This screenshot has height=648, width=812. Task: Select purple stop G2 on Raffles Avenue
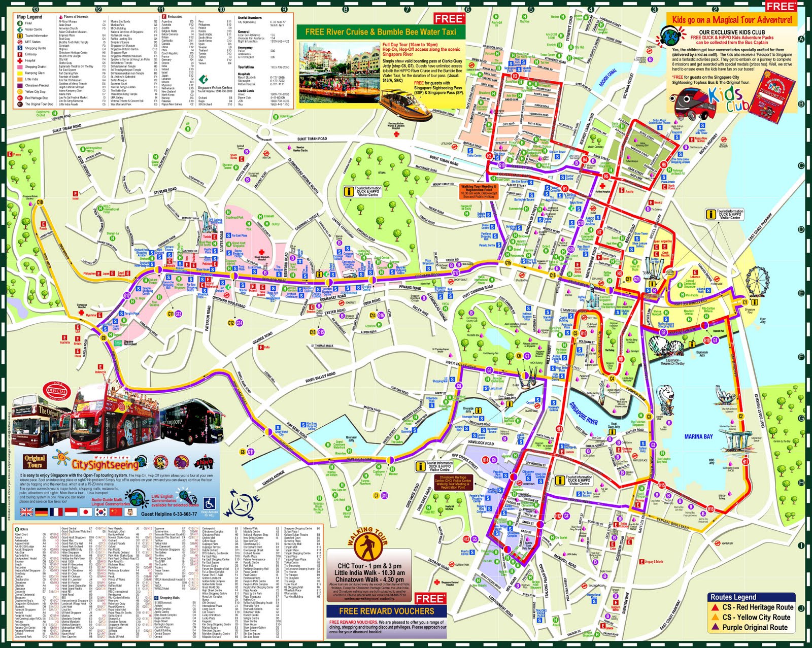click(x=663, y=332)
